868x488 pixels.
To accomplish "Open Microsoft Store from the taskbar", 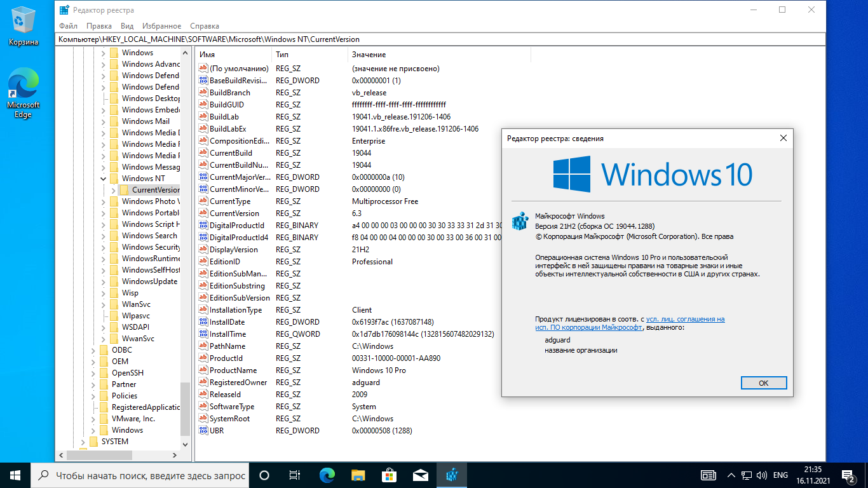I will pyautogui.click(x=390, y=475).
